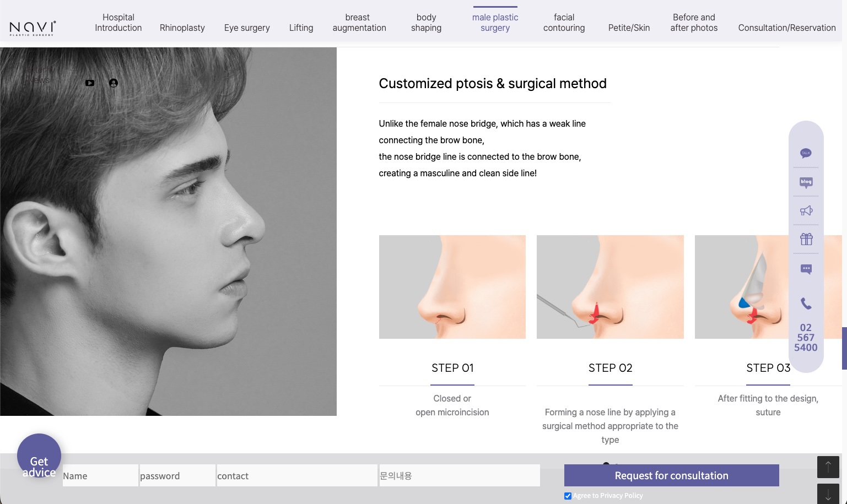Open the blog icon in the side panel
The image size is (847, 504).
806,182
